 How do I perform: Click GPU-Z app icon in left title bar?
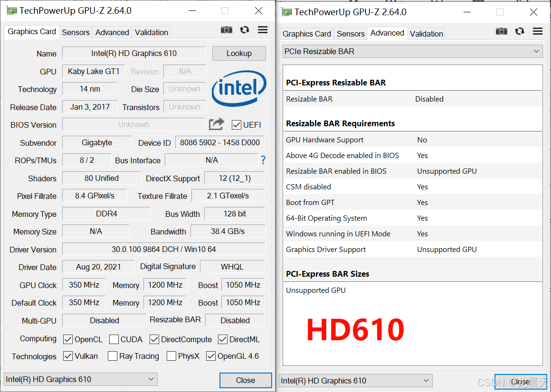[11, 11]
